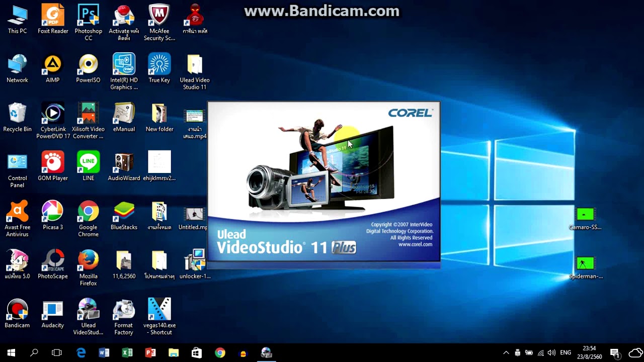The image size is (644, 362).
Task: Show hidden system tray icons
Action: [506, 353]
